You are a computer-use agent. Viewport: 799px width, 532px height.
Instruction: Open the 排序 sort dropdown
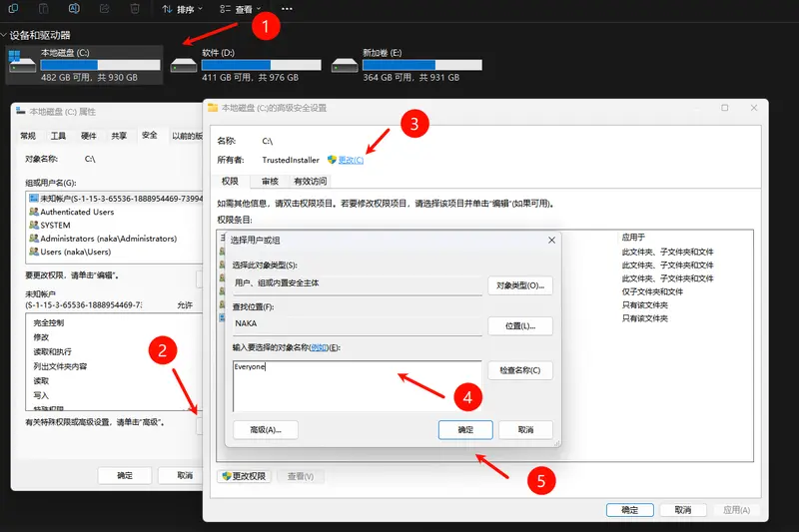point(182,9)
